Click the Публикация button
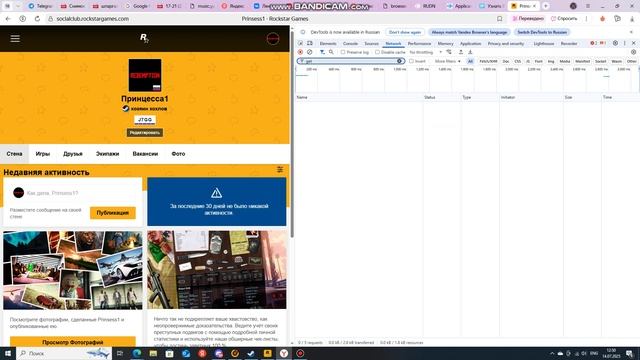The height and width of the screenshot is (360, 640). (113, 213)
